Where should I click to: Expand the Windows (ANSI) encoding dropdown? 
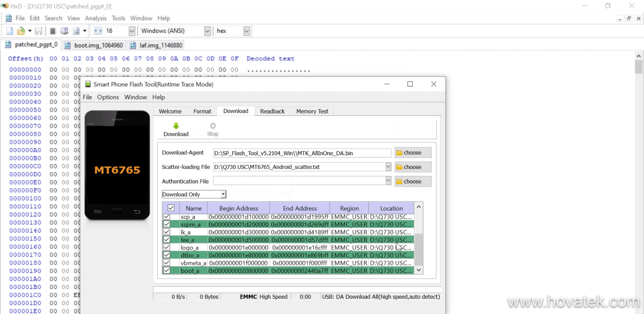click(x=207, y=31)
